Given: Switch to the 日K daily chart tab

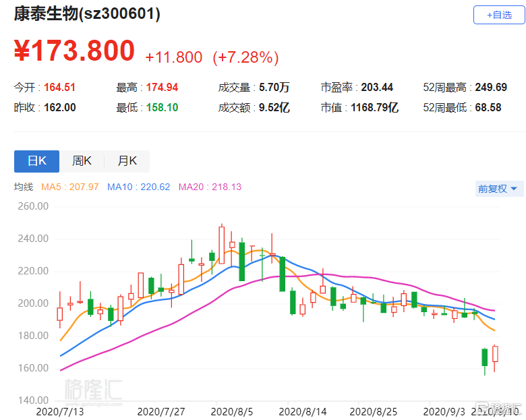Looking at the screenshot, I should [x=36, y=161].
